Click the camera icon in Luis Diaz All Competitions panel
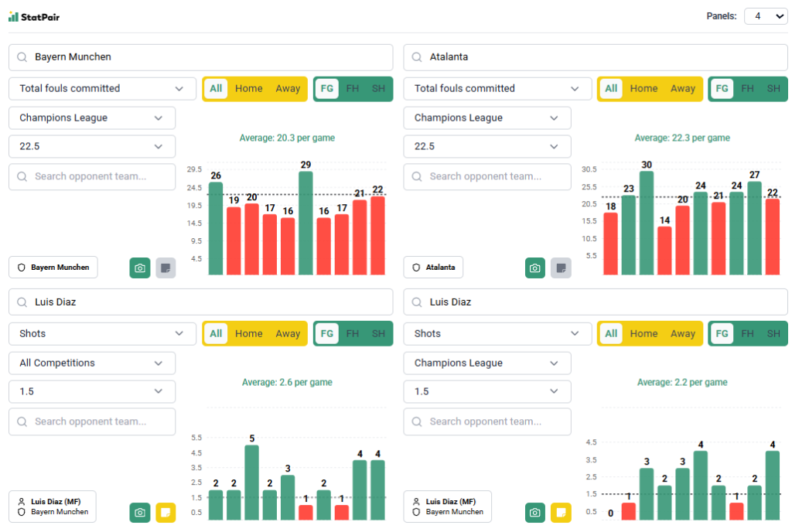The width and height of the screenshot is (792, 532). click(140, 512)
